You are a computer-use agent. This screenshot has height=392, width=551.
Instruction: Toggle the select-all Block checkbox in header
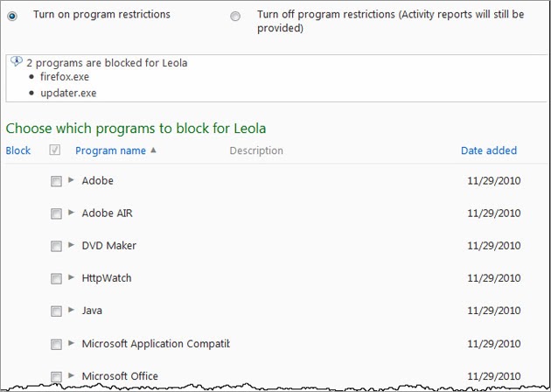click(55, 150)
